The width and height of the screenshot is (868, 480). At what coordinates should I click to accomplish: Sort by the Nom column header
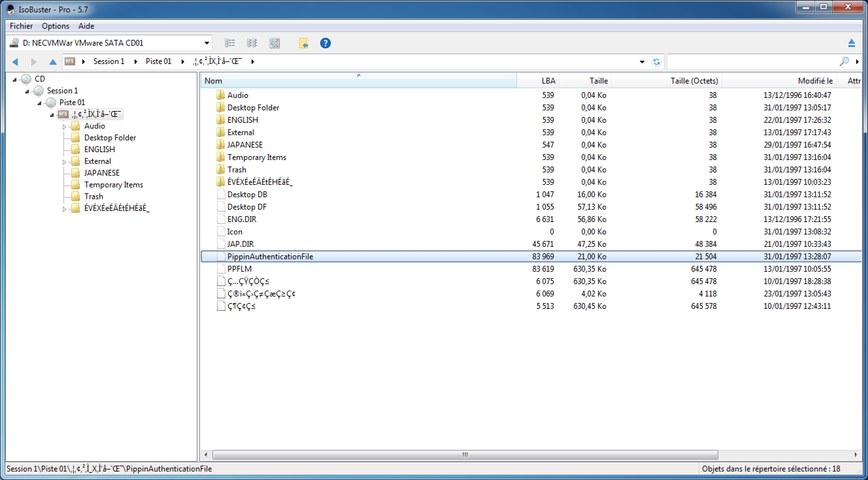(359, 81)
